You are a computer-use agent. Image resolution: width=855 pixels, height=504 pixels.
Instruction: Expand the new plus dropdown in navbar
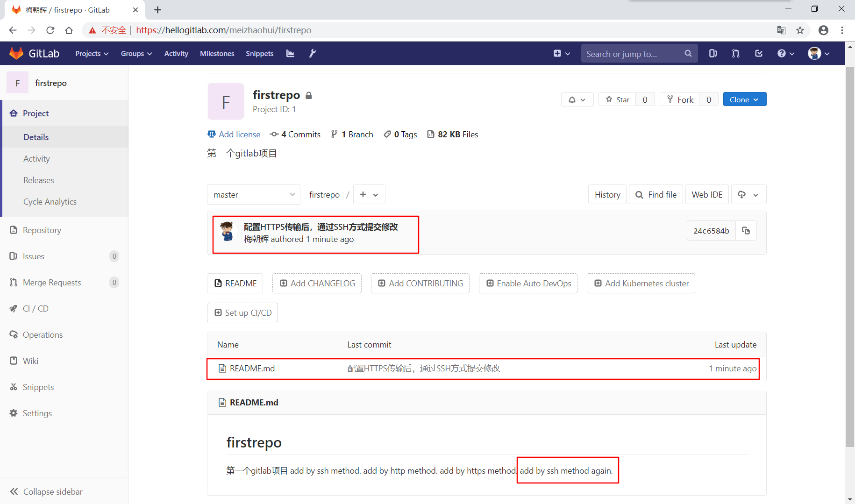point(562,53)
